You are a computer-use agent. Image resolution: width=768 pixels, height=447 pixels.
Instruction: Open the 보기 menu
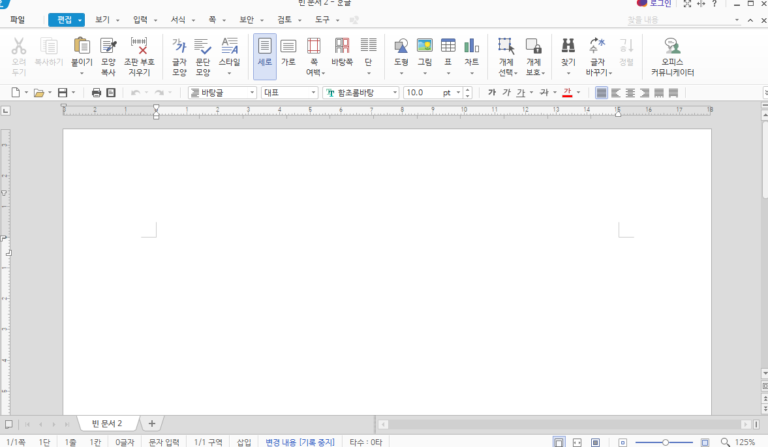pos(102,20)
